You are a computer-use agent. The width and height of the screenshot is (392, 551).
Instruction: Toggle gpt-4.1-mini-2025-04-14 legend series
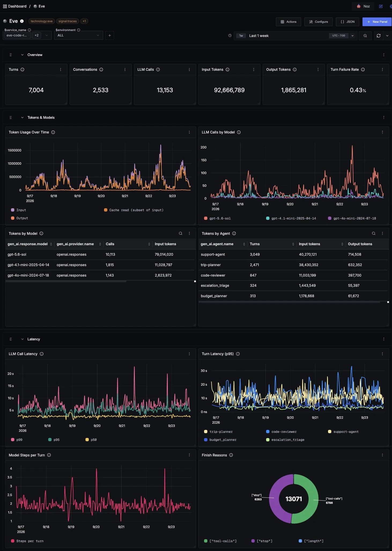(x=291, y=218)
